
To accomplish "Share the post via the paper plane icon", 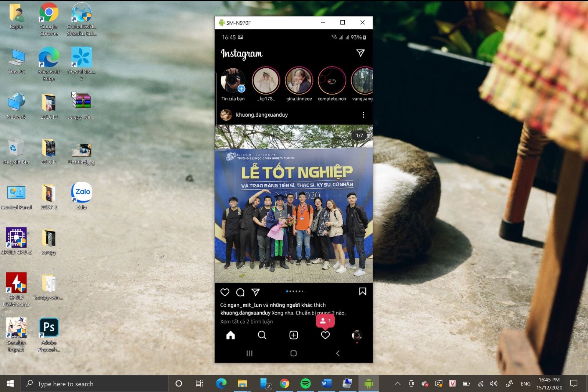I will tap(255, 292).
